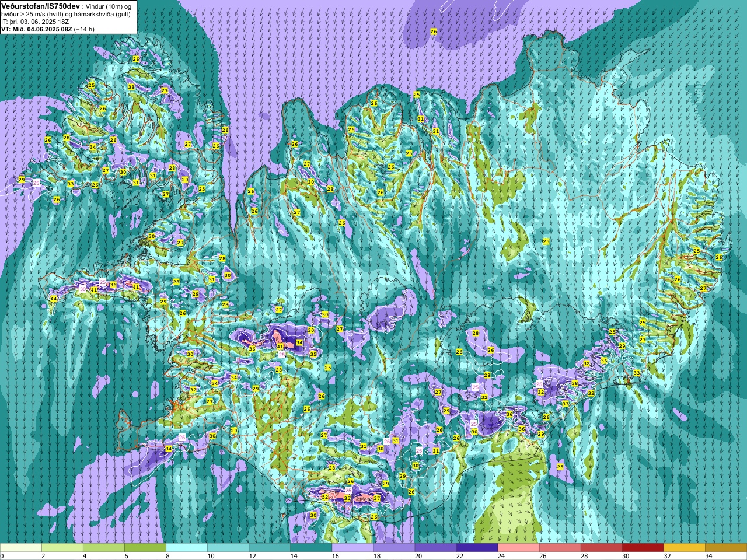Click the "hviður > 25 m/s (hvítt)" legend description
The image size is (747, 560).
tap(33, 14)
